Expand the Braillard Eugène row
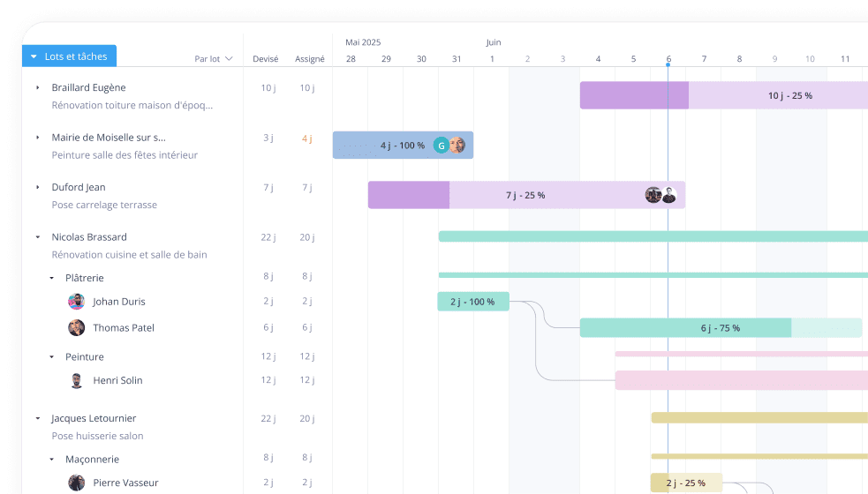This screenshot has height=494, width=868. 37,87
